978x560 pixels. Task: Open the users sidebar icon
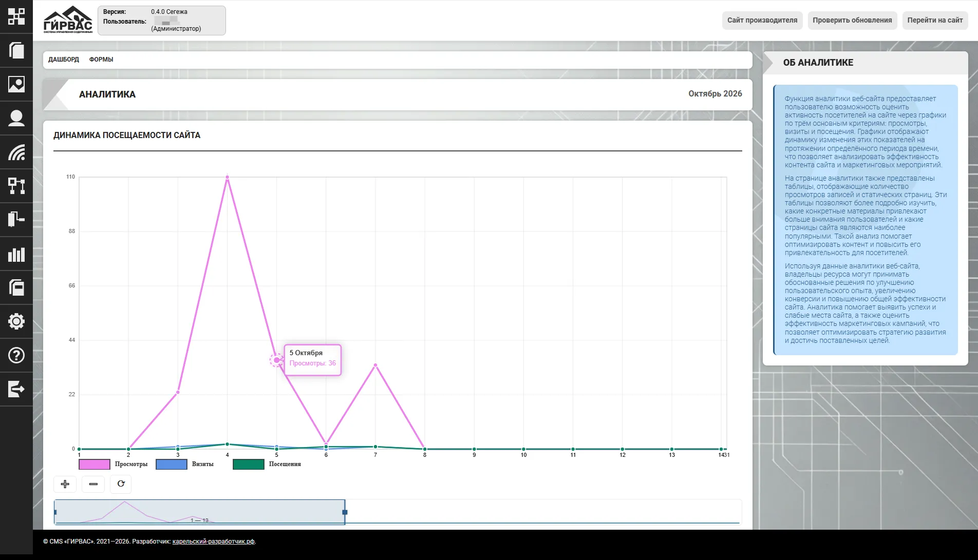tap(16, 118)
